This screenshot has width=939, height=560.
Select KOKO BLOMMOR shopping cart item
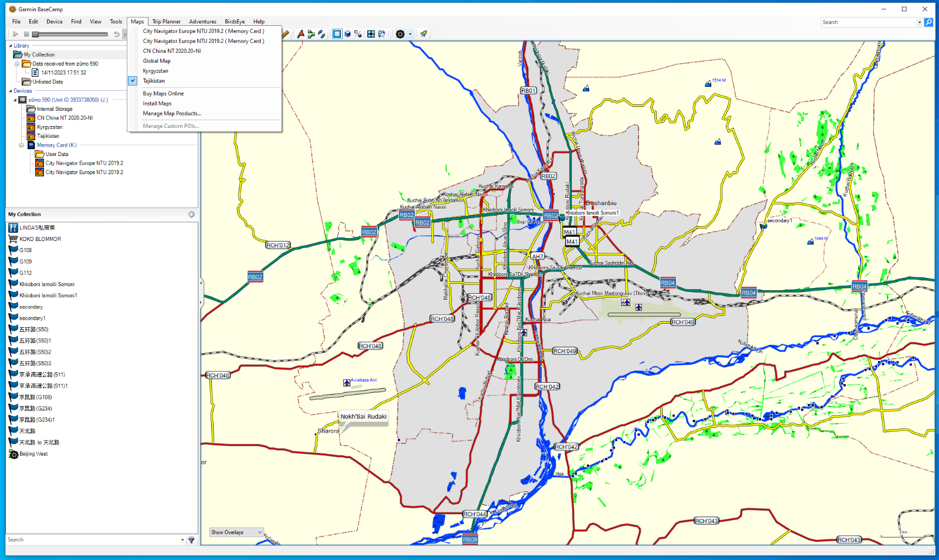(35, 239)
